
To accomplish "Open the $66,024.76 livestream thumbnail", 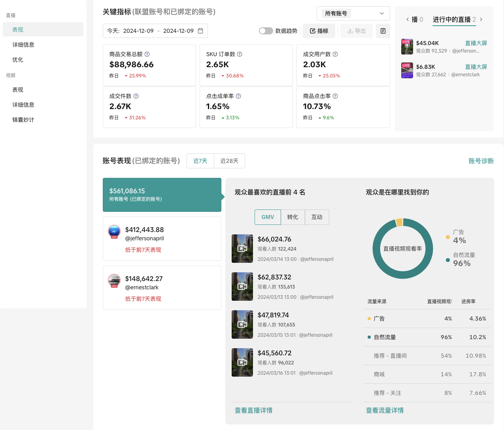I will pos(242,249).
